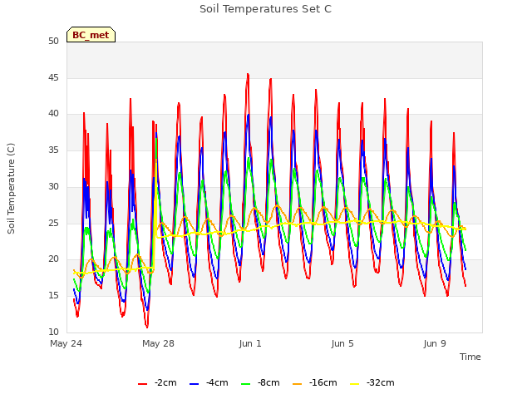Click the Jun 1 x-axis tick label
This screenshot has width=532, height=399.
(x=250, y=343)
